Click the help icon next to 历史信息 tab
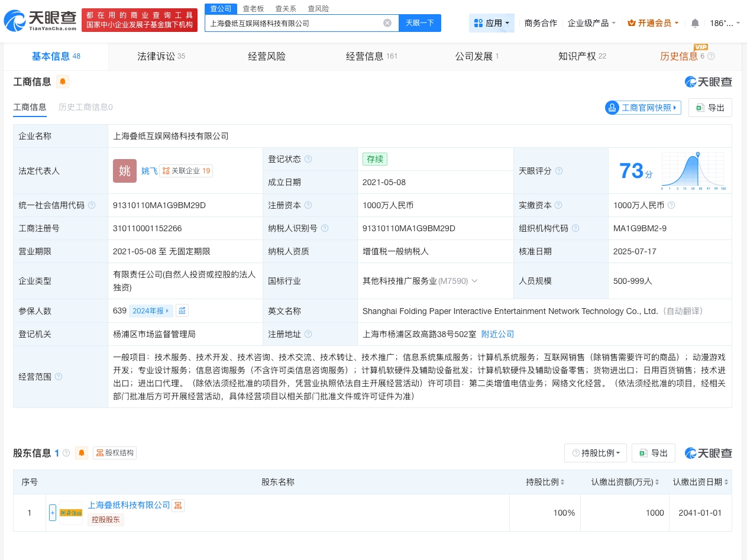This screenshot has height=560, width=747. tap(711, 56)
